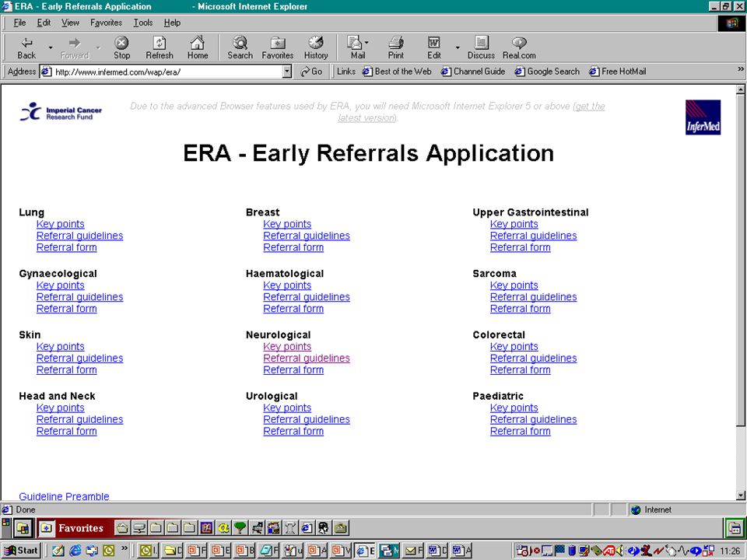Click the system tray clock
This screenshot has height=560, width=747.
pyautogui.click(x=729, y=551)
